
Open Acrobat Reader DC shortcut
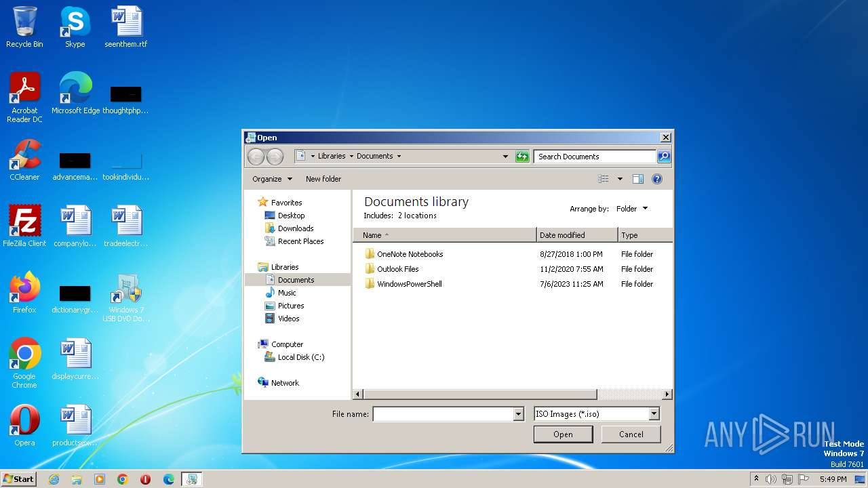click(24, 98)
